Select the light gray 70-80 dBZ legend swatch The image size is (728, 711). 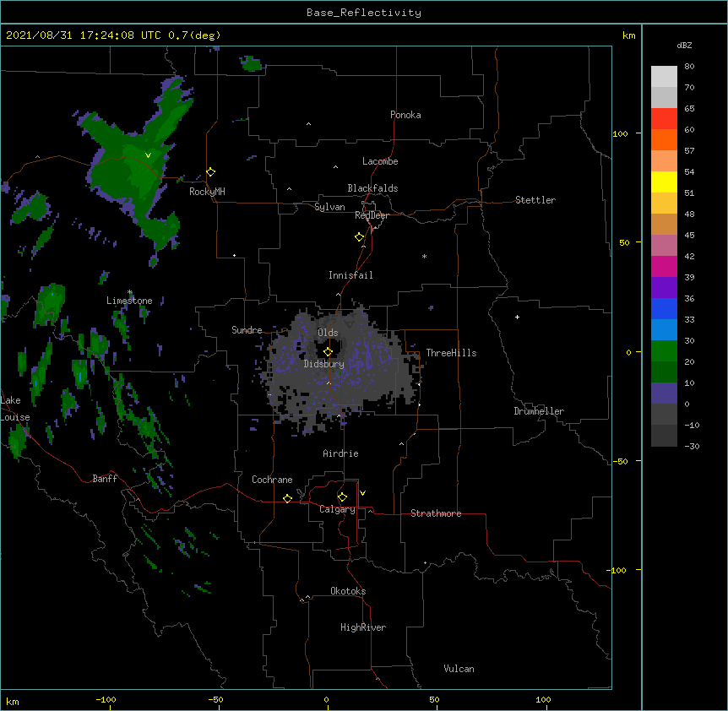click(x=664, y=77)
